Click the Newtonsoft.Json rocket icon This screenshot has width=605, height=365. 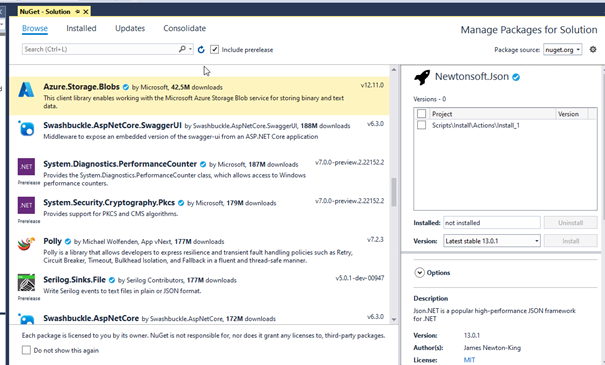[422, 77]
